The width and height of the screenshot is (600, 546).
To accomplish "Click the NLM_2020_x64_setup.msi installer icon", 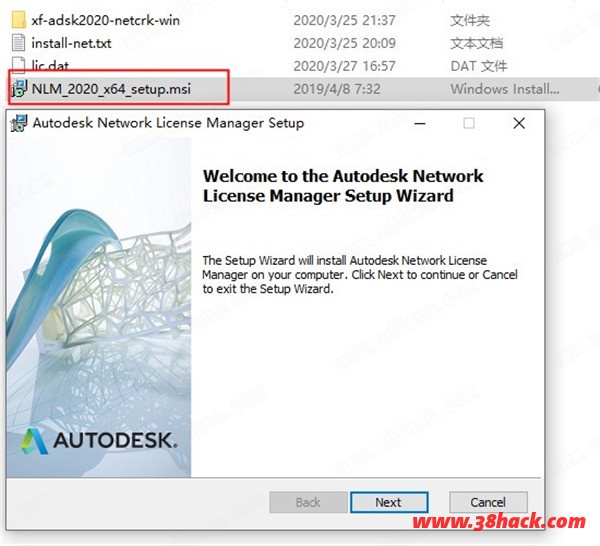I will (x=19, y=89).
